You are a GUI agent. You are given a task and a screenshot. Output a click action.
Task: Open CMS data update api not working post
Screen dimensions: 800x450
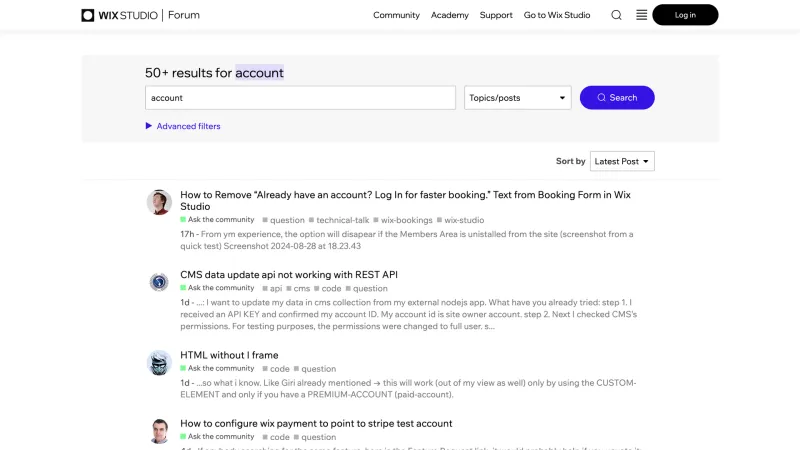(289, 274)
